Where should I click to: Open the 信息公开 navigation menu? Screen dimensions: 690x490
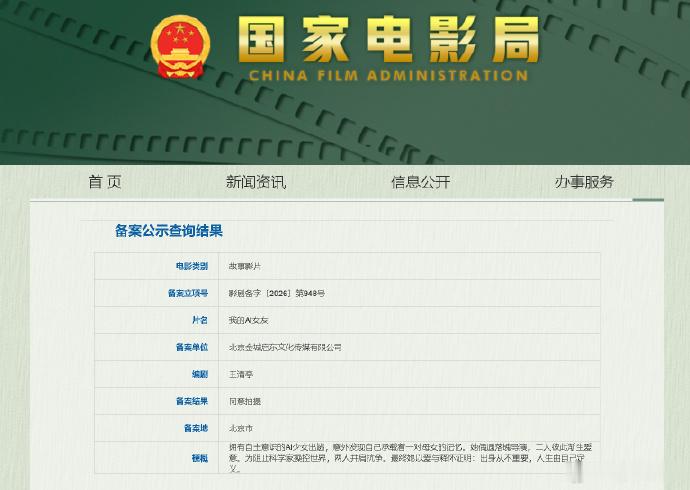tap(421, 182)
